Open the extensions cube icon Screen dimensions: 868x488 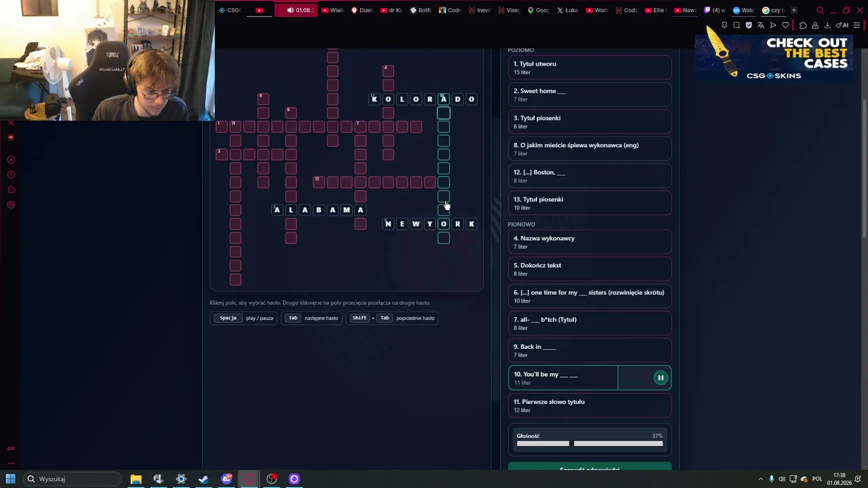(x=803, y=25)
